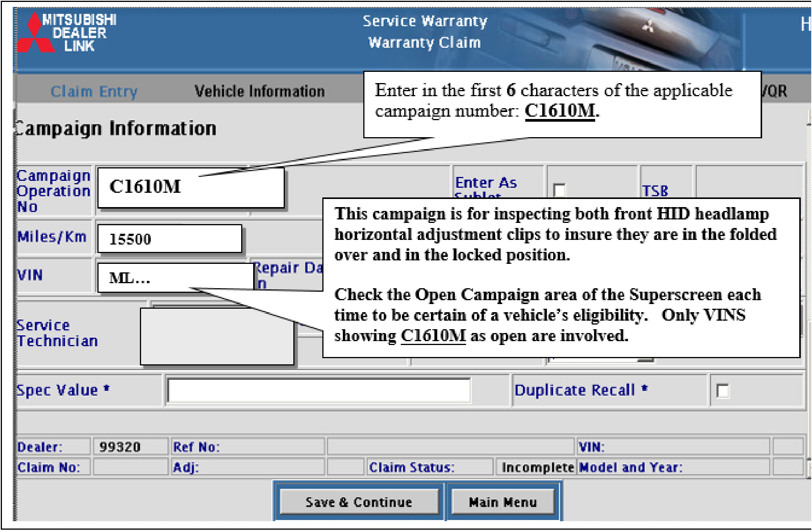
Task: Open the Claim Entry tab
Action: click(x=94, y=92)
